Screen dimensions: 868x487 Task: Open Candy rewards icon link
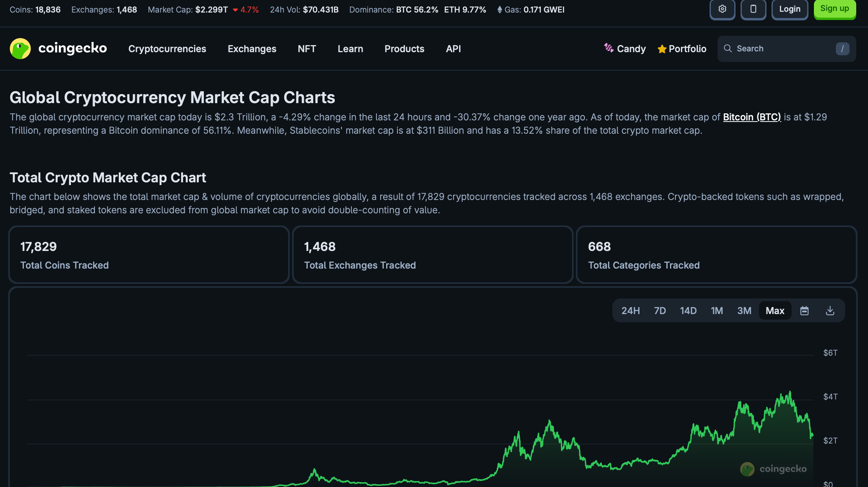coord(609,48)
